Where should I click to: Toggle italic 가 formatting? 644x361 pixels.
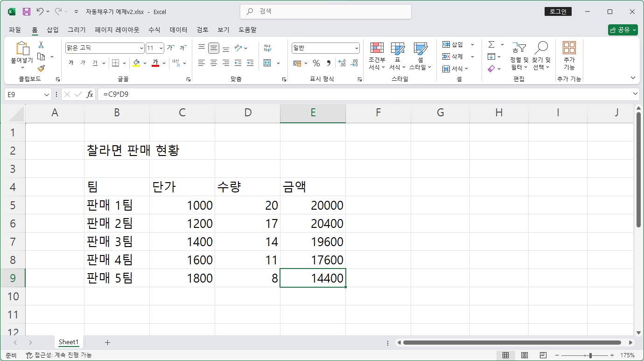pyautogui.click(x=83, y=63)
